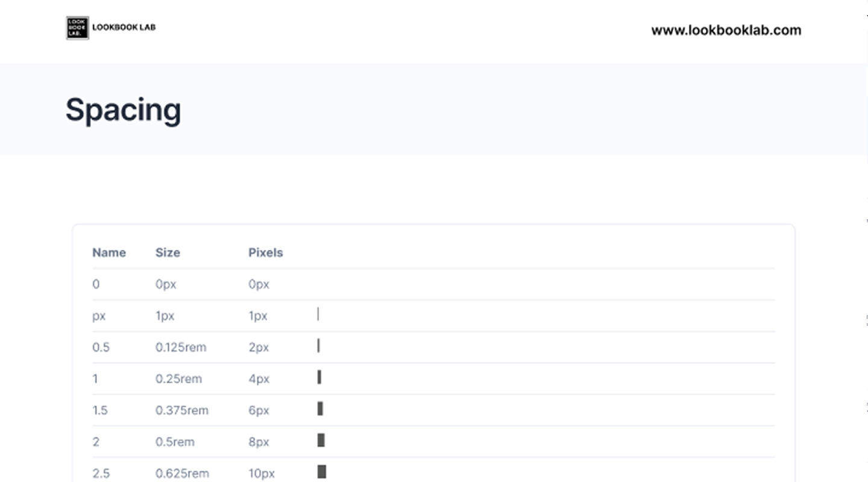Select the size cell '0.625rem'
The height and width of the screenshot is (482, 868).
(x=182, y=474)
